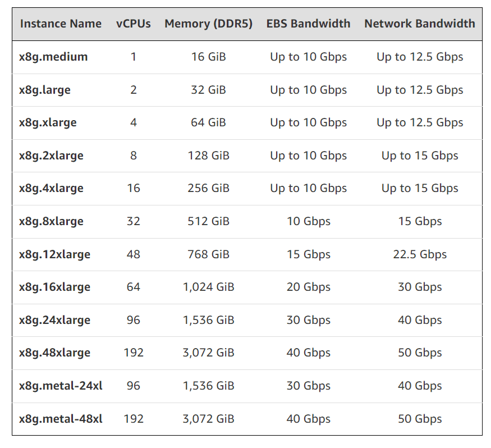
Task: Click the Network Bandwidth column header
Action: [x=419, y=24]
